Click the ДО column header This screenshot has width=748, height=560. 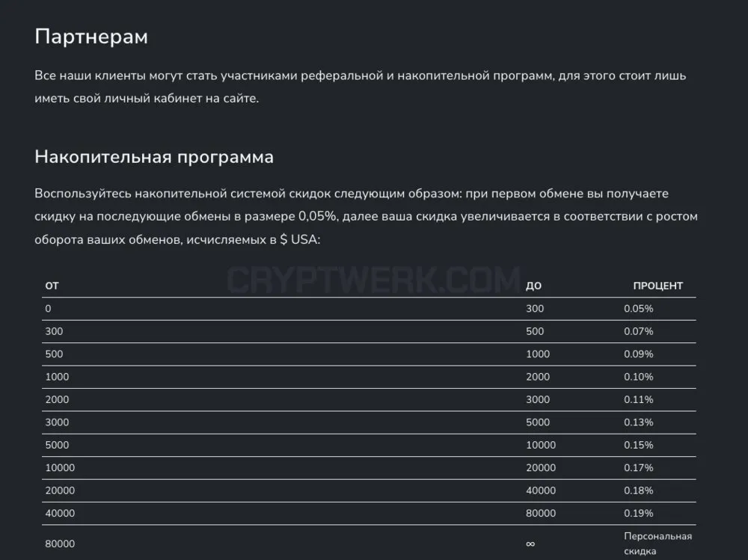(x=533, y=286)
